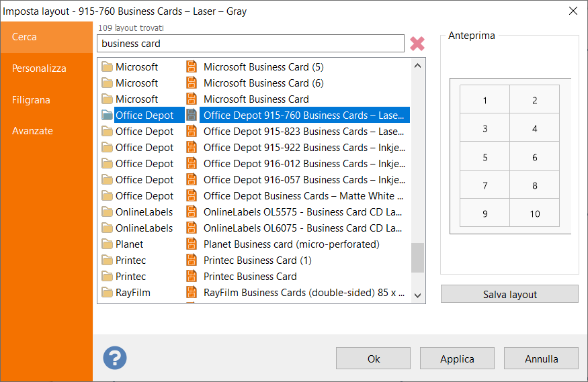
Task: Click the Planet manufacturer name
Action: point(129,244)
